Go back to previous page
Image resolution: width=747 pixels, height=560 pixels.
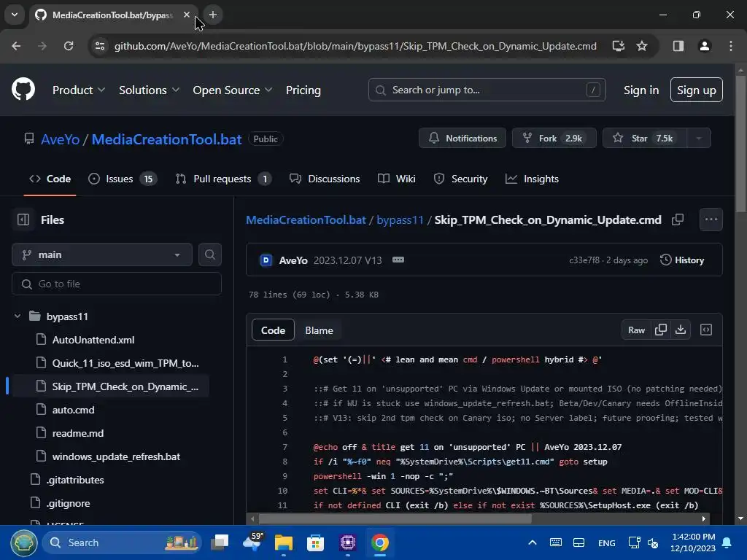click(x=16, y=46)
